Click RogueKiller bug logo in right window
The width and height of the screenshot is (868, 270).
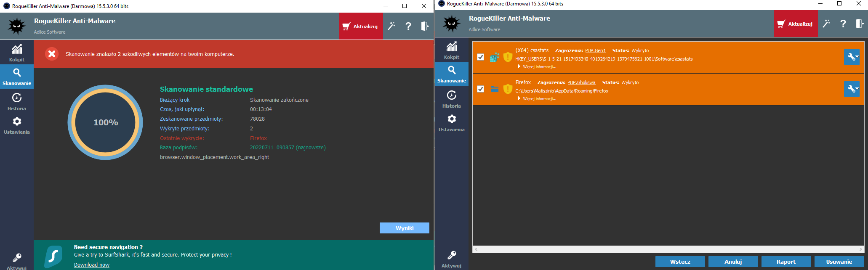(452, 24)
